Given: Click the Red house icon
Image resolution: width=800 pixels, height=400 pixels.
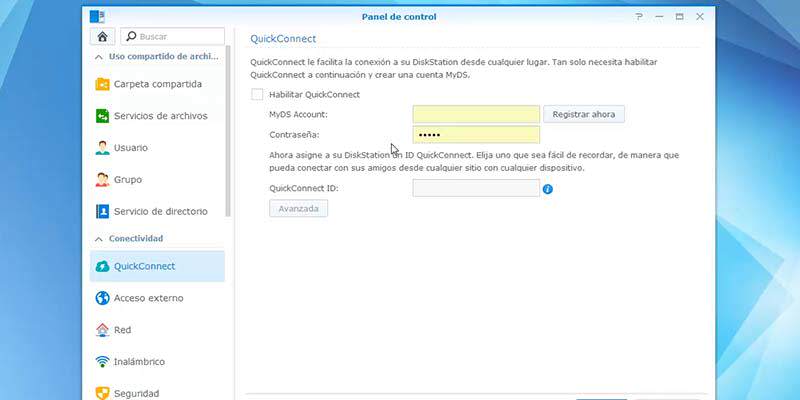Looking at the screenshot, I should coord(103,330).
